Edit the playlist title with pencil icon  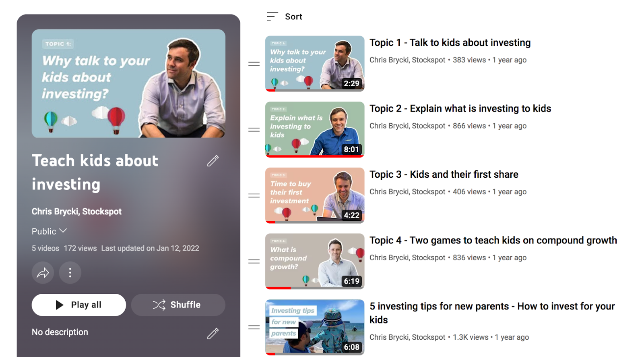pyautogui.click(x=213, y=161)
